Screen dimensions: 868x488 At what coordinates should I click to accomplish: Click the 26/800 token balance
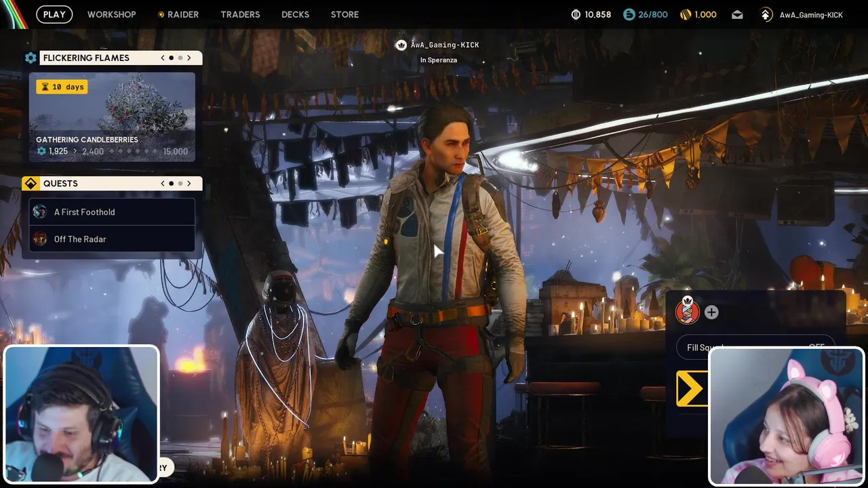(x=653, y=15)
